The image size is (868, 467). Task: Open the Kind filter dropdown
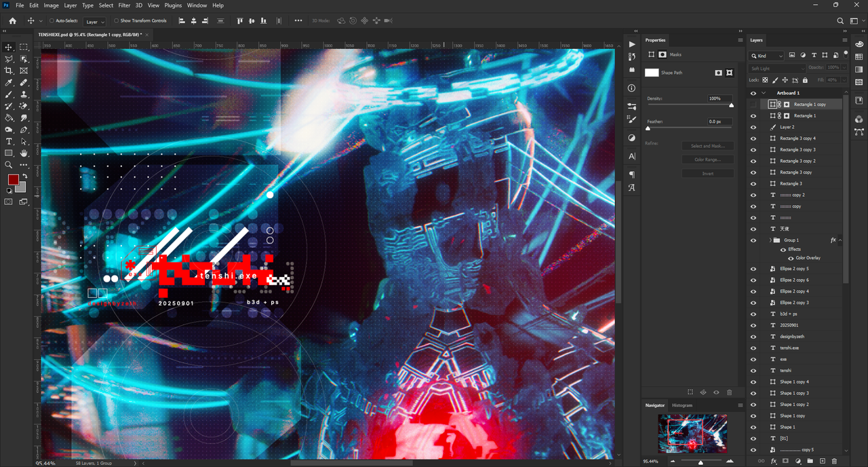767,56
